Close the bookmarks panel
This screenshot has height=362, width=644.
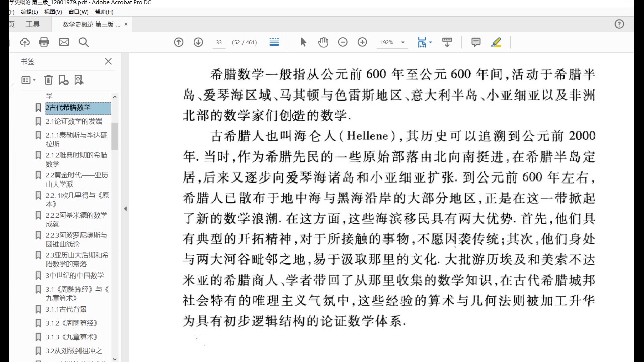[108, 61]
